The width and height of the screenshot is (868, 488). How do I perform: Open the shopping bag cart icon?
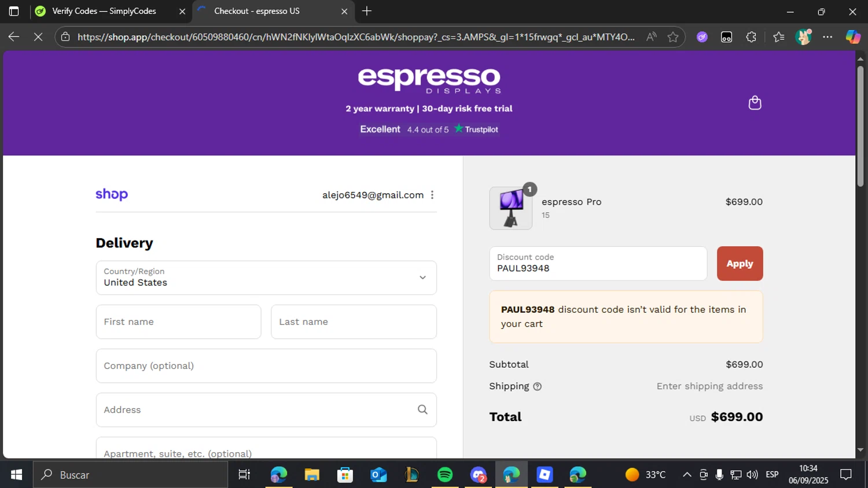pyautogui.click(x=755, y=103)
